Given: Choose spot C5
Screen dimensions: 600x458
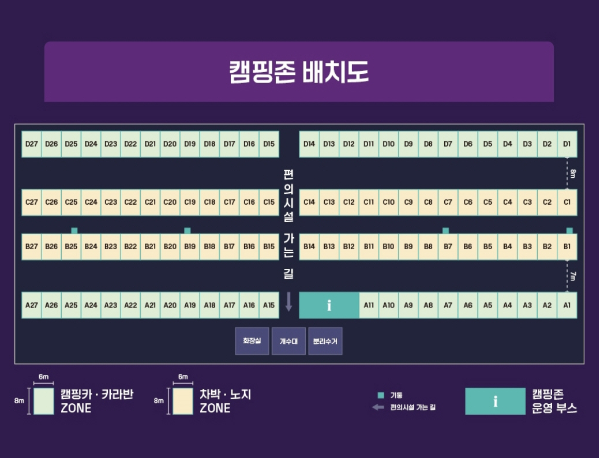Looking at the screenshot, I should tap(488, 202).
